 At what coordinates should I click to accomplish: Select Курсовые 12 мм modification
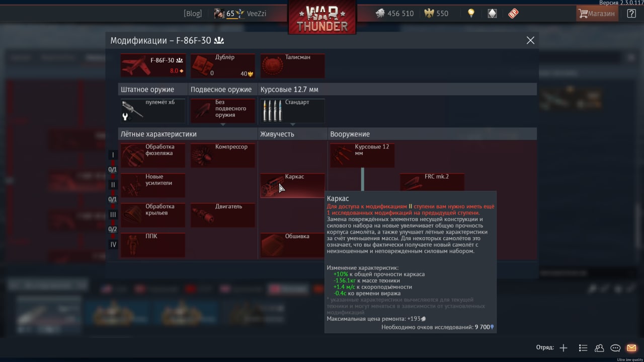tap(362, 156)
